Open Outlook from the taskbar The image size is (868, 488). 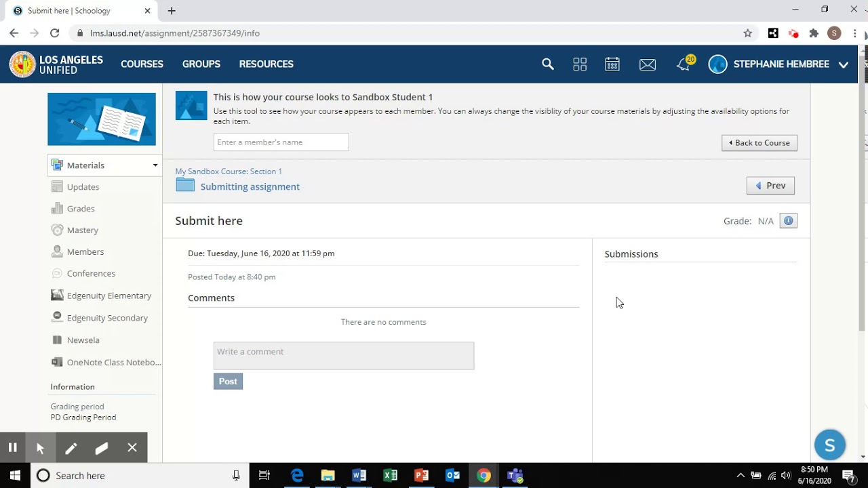pos(452,476)
